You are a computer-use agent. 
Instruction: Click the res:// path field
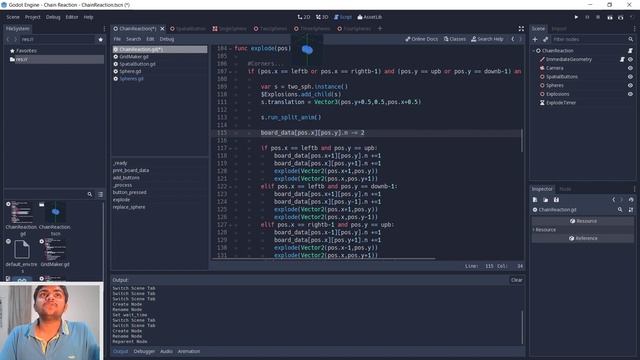57,39
